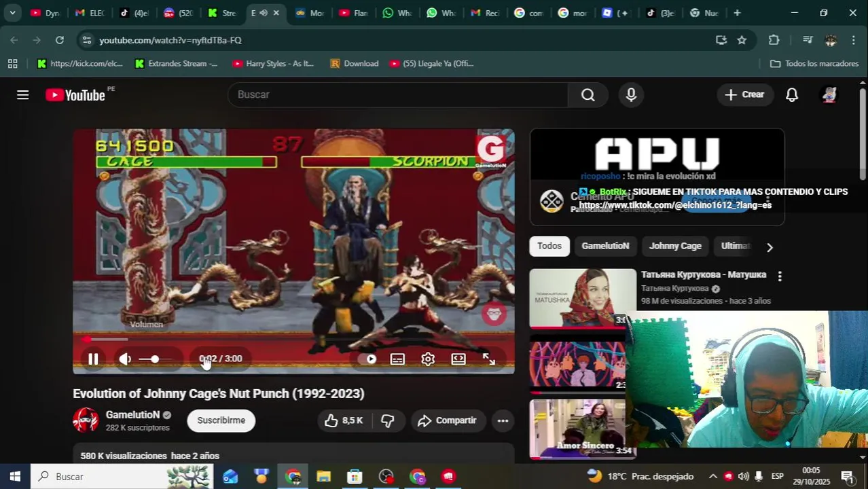
Task: Open the taskbar volume speaker icon
Action: (743, 476)
